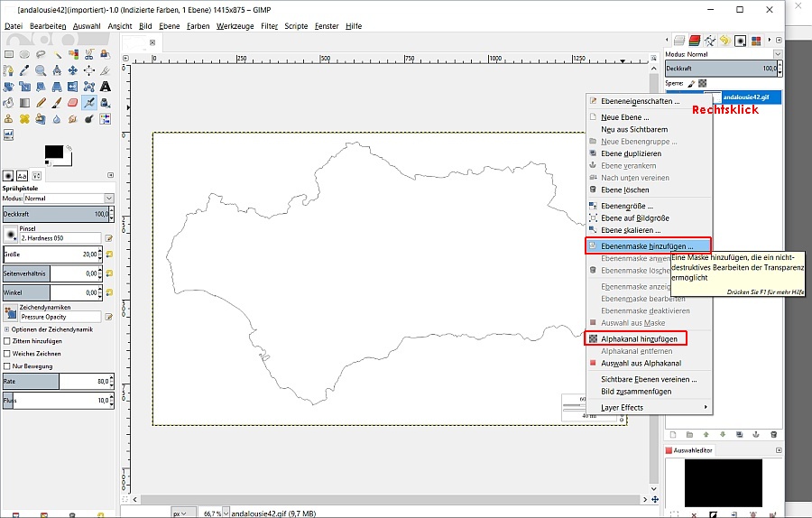Expand 'Optionen der Zeichendynamik' section

click(x=6, y=328)
